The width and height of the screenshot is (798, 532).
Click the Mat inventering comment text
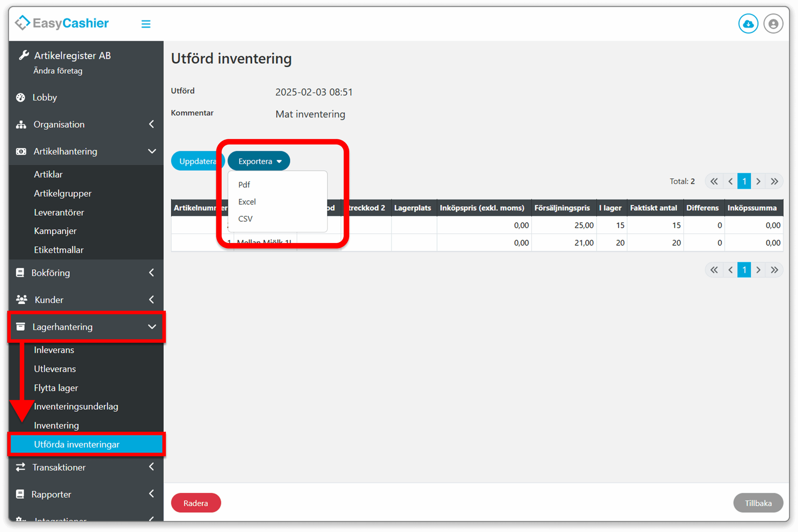[310, 114]
